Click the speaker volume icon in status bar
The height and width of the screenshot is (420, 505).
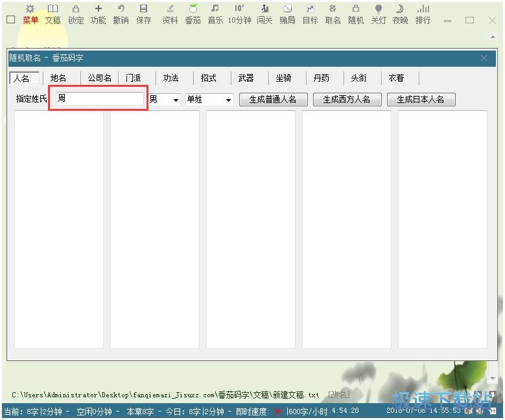click(480, 411)
